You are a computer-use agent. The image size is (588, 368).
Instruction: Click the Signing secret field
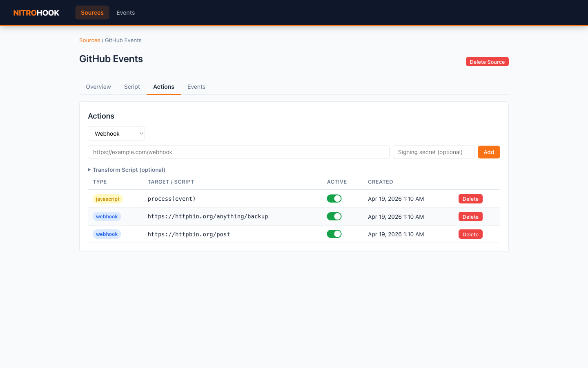(x=433, y=152)
